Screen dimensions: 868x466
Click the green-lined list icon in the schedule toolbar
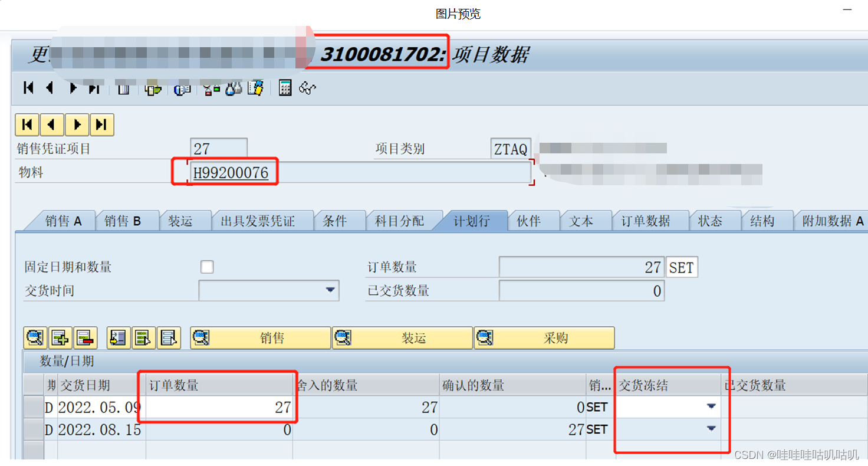tap(143, 338)
